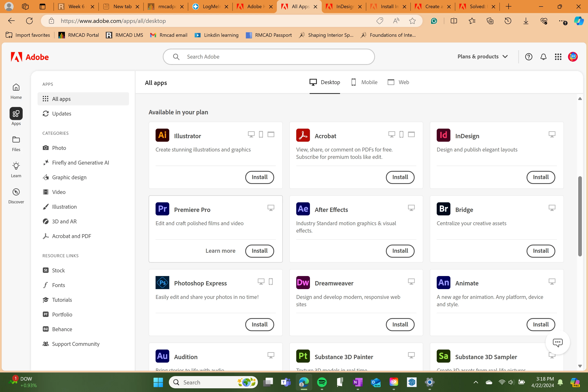
Task: Expand the Plans & products dropdown
Action: coord(482,57)
